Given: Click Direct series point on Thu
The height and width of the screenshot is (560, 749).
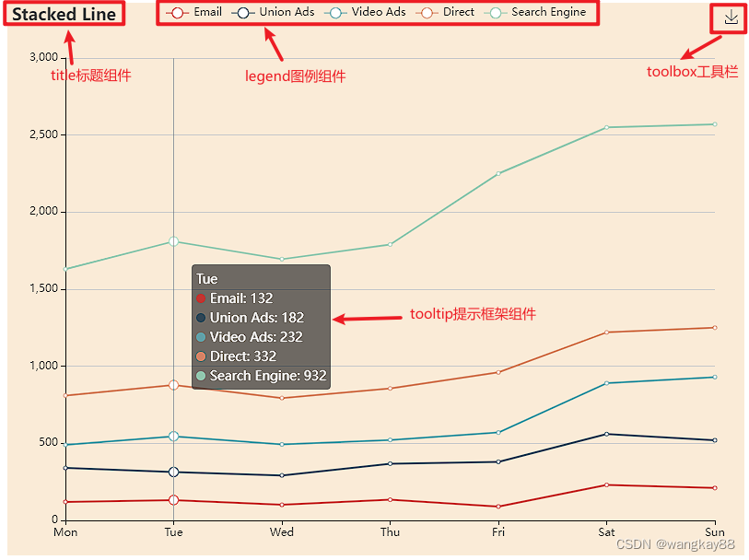Looking at the screenshot, I should pos(391,389).
